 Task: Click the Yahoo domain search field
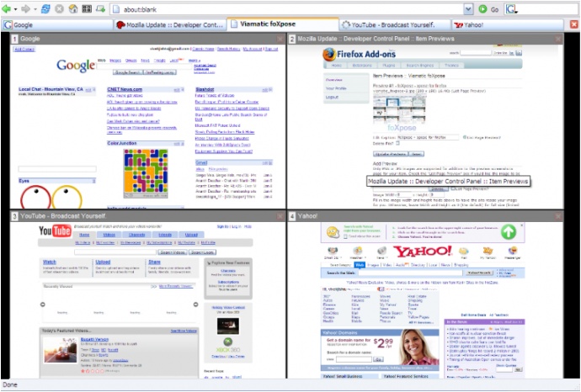point(354,359)
